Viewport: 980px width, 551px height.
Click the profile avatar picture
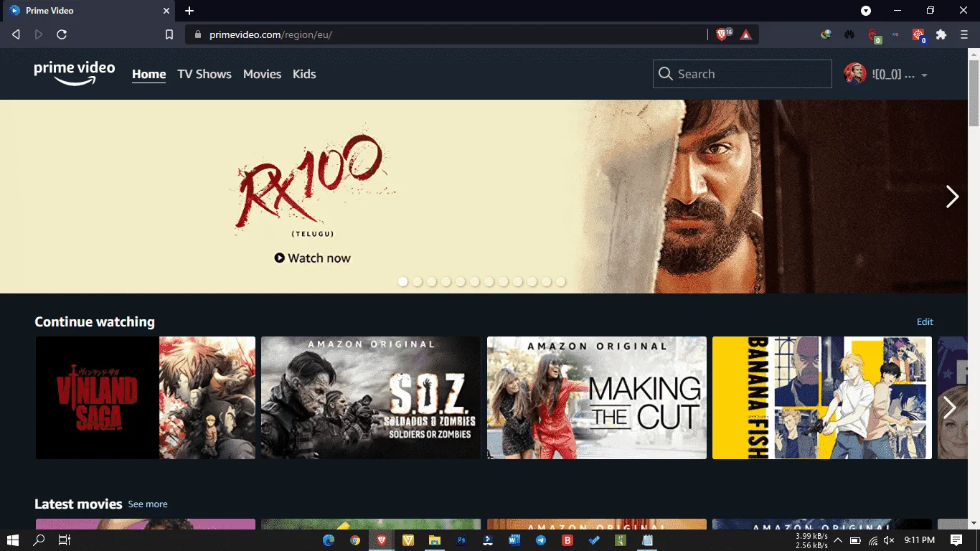click(855, 73)
